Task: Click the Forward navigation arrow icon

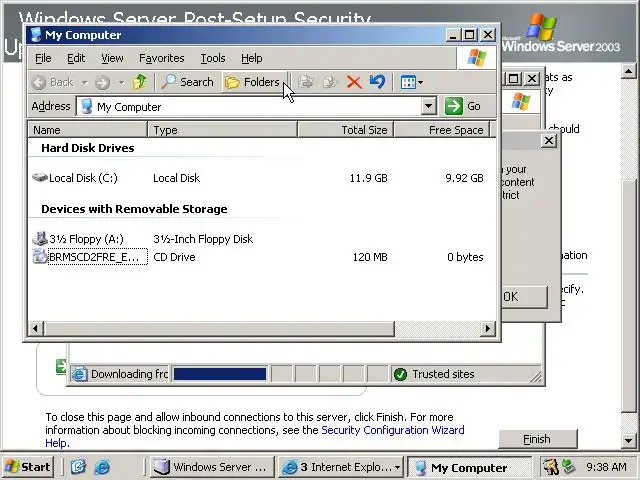Action: coord(102,82)
